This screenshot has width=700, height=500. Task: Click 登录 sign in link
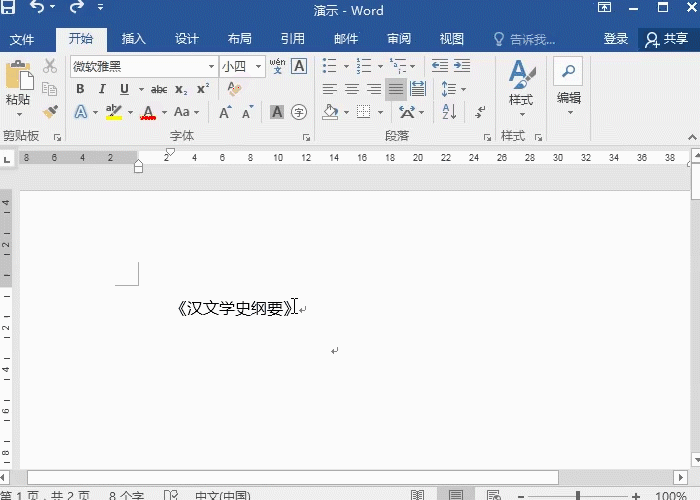coord(616,39)
